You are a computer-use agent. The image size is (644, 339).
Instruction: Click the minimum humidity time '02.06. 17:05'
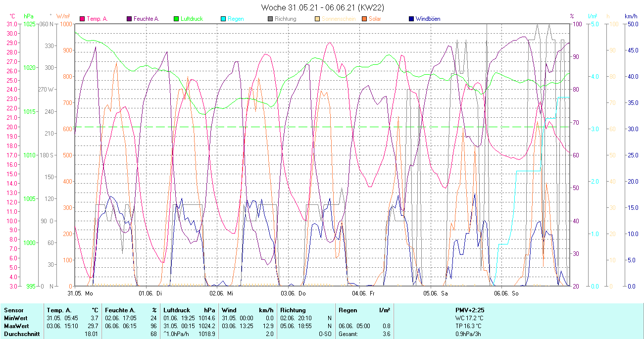point(121,318)
